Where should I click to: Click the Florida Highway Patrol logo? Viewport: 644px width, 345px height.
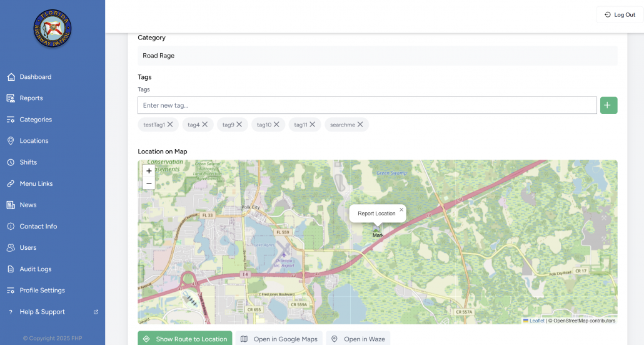(53, 29)
